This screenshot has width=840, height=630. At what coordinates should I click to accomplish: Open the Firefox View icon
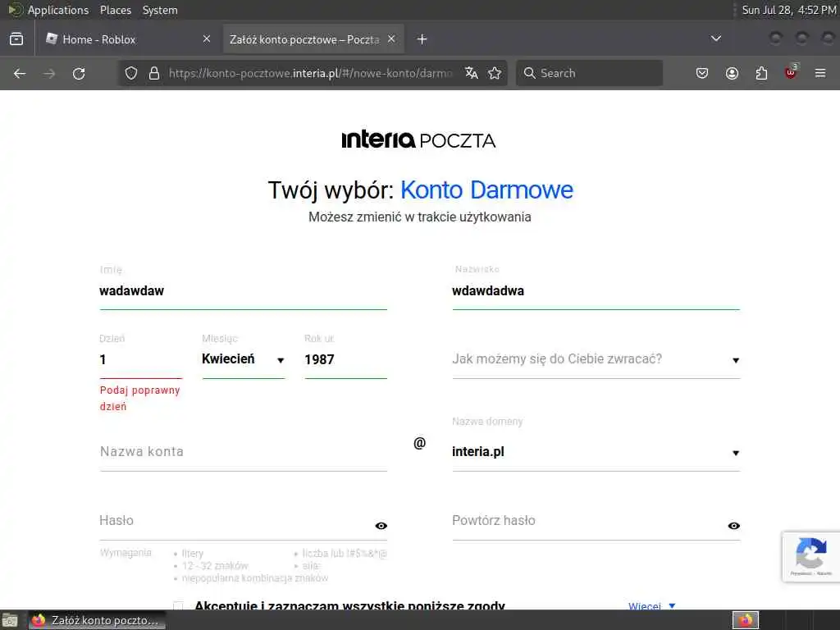click(16, 39)
